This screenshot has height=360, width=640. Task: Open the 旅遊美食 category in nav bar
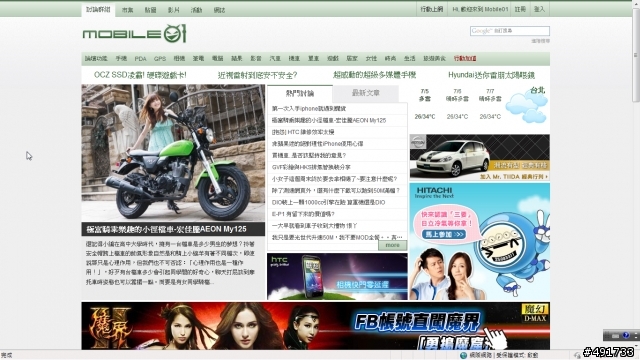tap(434, 58)
